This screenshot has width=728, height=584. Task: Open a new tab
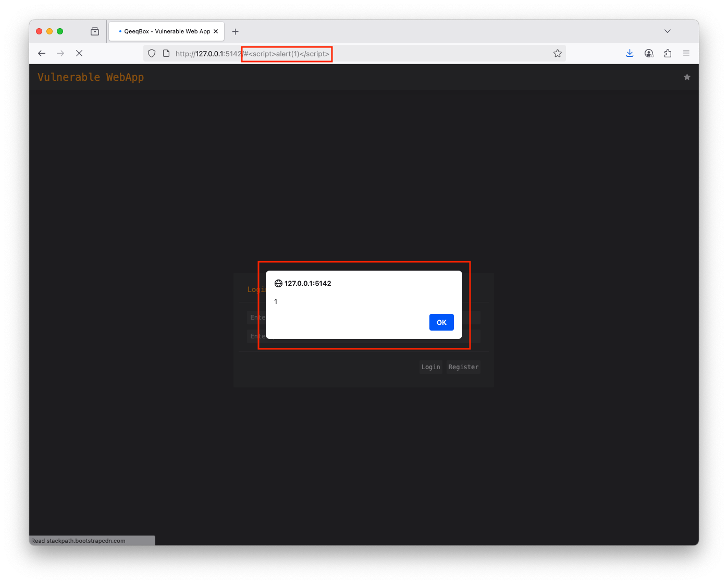pyautogui.click(x=236, y=31)
